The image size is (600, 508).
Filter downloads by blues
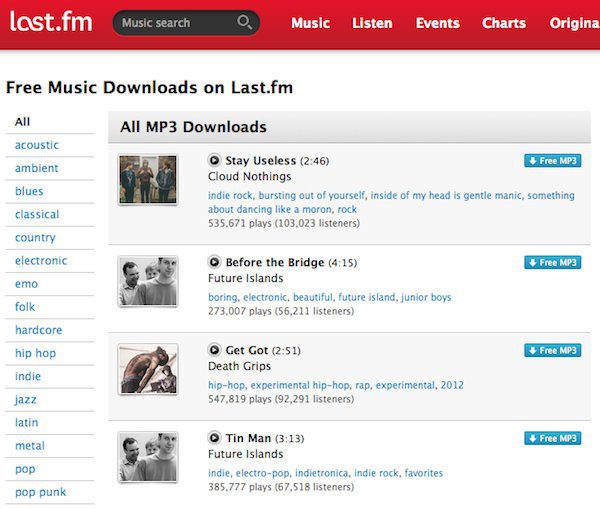click(29, 191)
